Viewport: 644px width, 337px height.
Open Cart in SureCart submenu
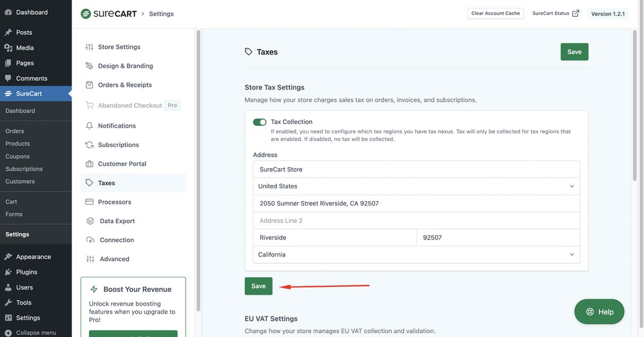point(11,202)
